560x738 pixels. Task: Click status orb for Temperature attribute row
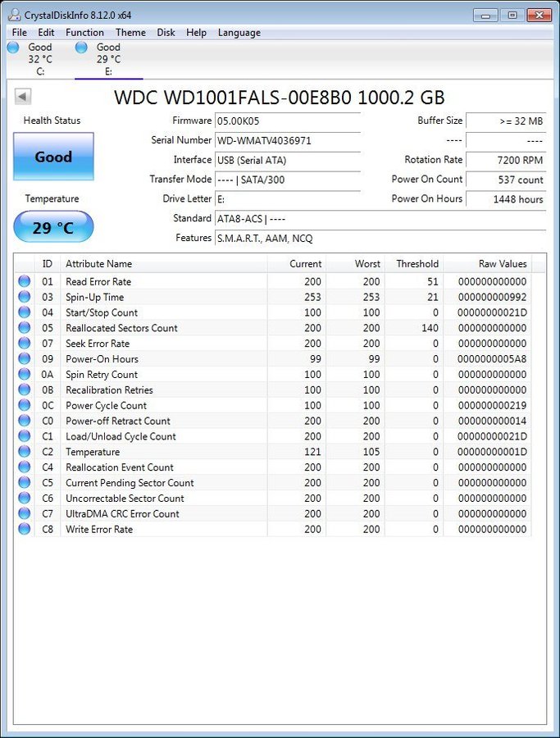coord(24,451)
